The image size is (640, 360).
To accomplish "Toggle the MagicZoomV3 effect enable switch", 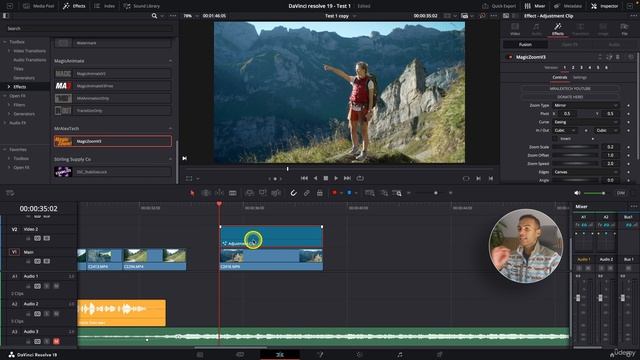I will tap(510, 57).
